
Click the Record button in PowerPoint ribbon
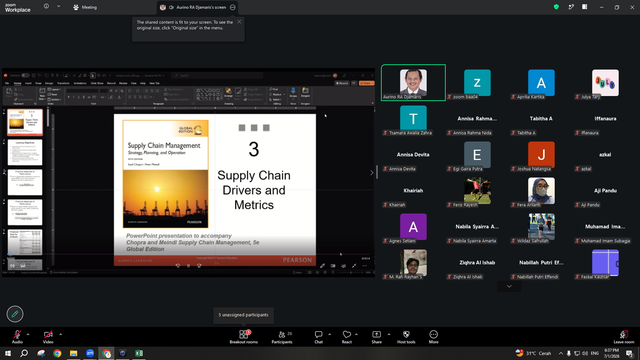click(342, 83)
